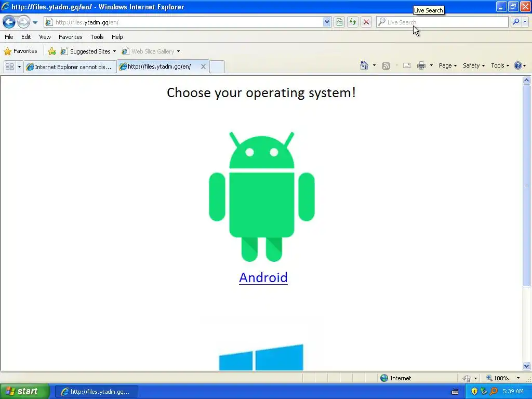The height and width of the screenshot is (399, 532).
Task: Open the Tools menu in menu bar
Action: pyautogui.click(x=97, y=37)
